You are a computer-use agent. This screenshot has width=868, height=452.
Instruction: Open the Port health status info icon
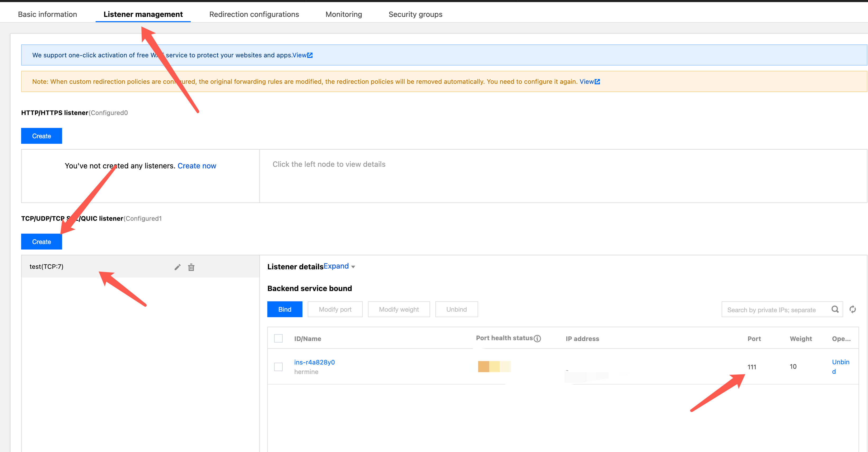[538, 338]
